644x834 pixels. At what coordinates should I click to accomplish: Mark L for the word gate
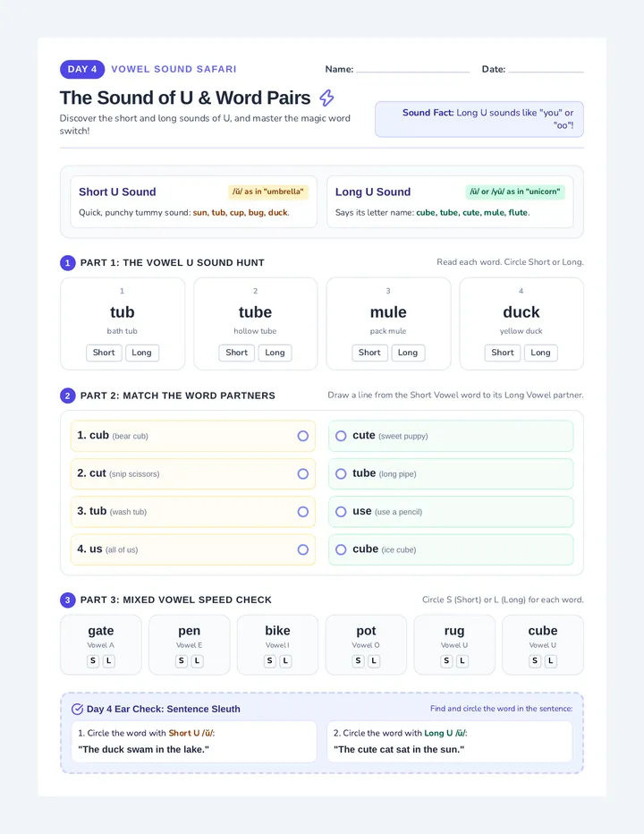[x=109, y=661]
